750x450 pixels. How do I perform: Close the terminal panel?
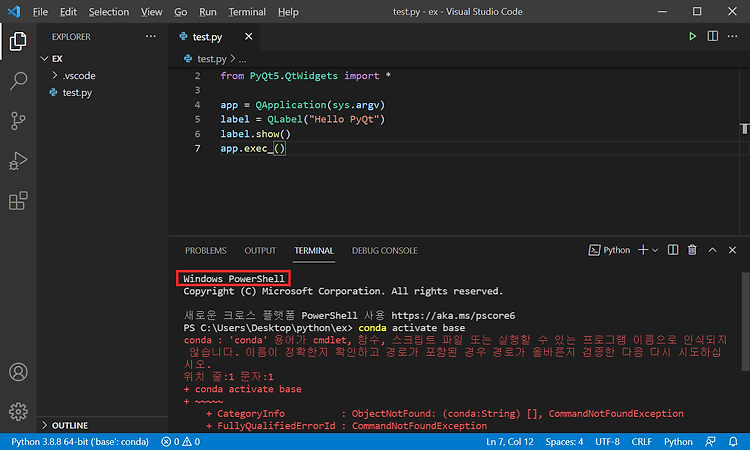click(732, 250)
